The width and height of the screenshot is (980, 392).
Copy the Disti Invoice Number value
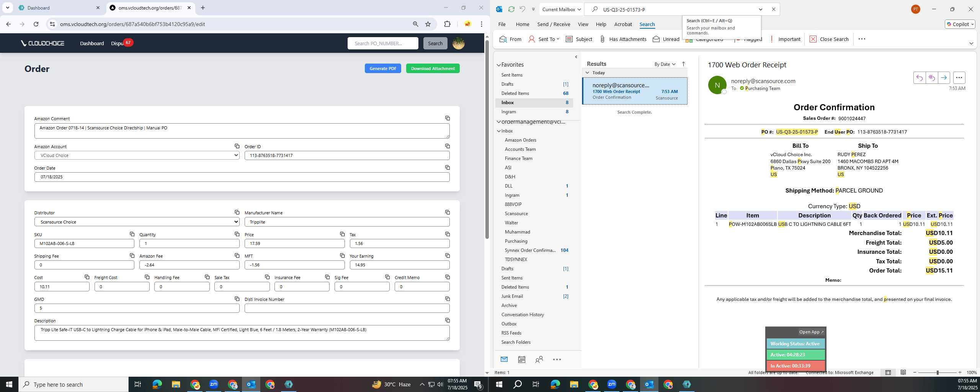click(447, 299)
